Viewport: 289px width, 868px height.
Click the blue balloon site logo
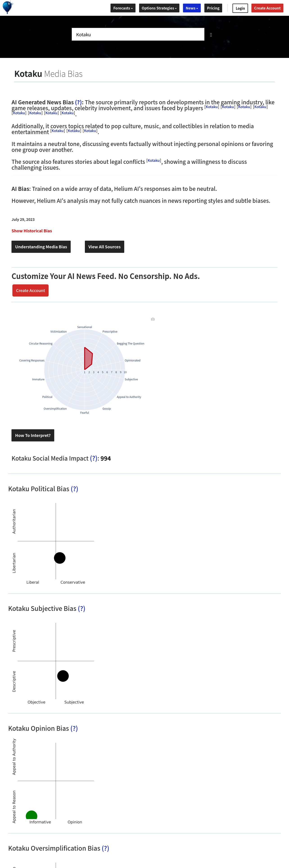7,7
